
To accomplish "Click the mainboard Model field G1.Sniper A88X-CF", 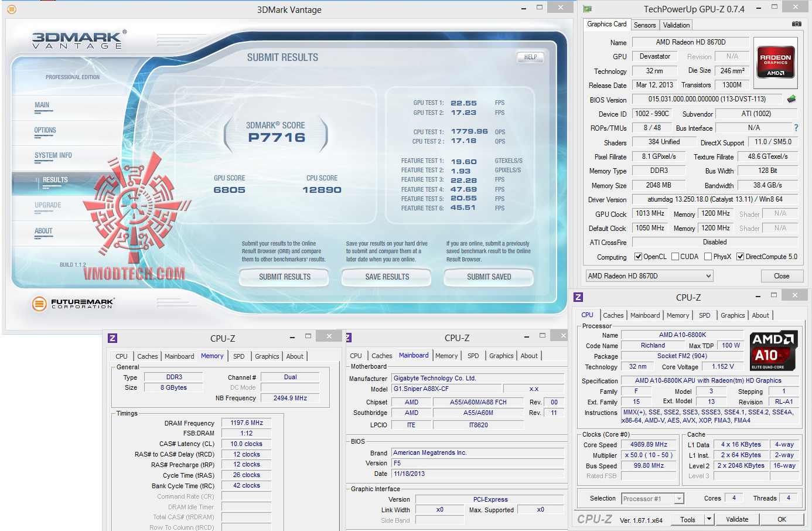I will click(446, 389).
